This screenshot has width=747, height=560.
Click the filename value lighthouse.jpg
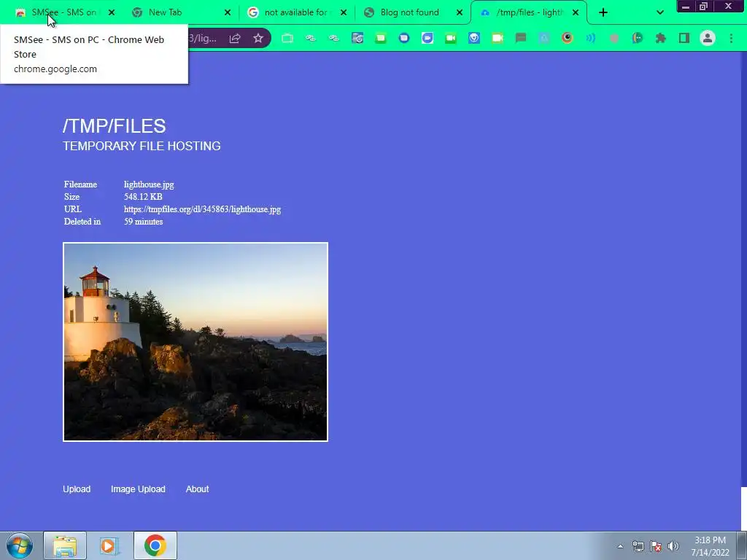[149, 184]
